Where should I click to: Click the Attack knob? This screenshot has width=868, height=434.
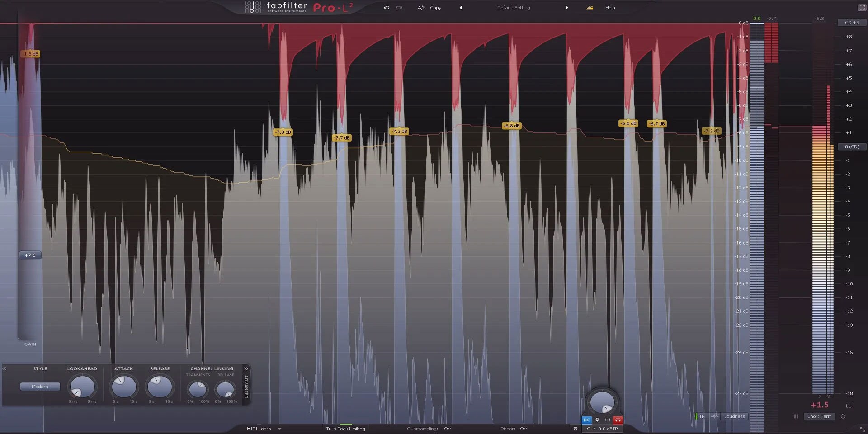(123, 387)
